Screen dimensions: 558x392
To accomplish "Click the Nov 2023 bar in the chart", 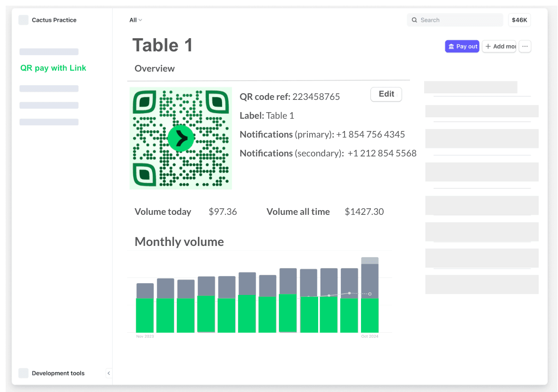I will click(145, 308).
